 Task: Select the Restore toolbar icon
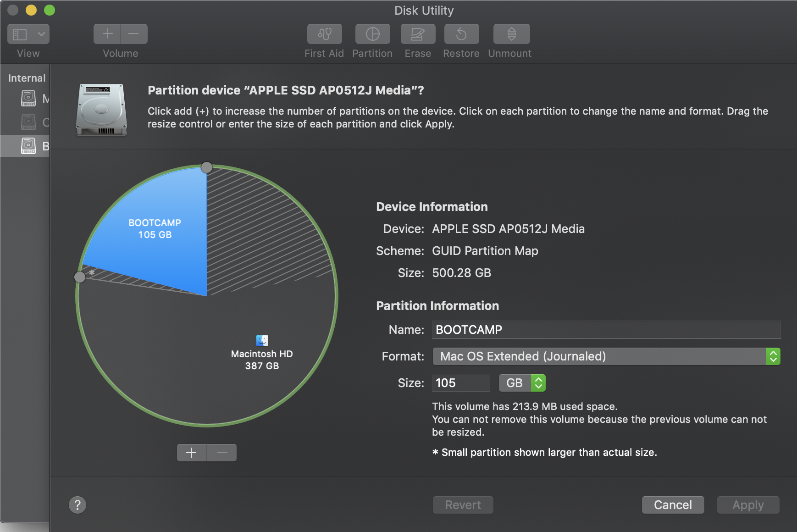pos(461,34)
